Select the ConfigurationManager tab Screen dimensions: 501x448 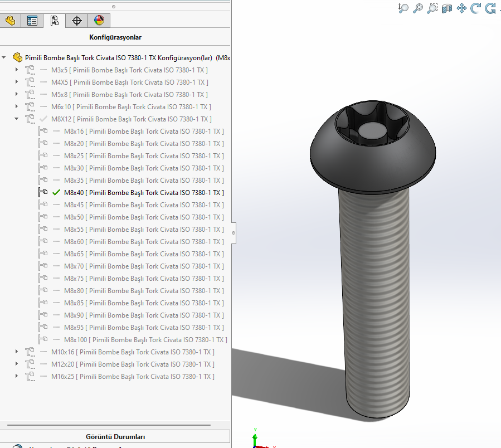[x=54, y=21]
